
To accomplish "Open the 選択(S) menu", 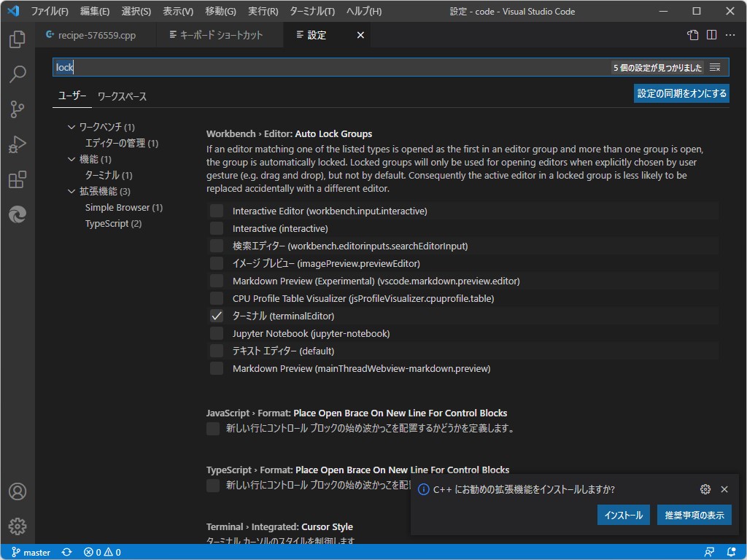I will (136, 11).
